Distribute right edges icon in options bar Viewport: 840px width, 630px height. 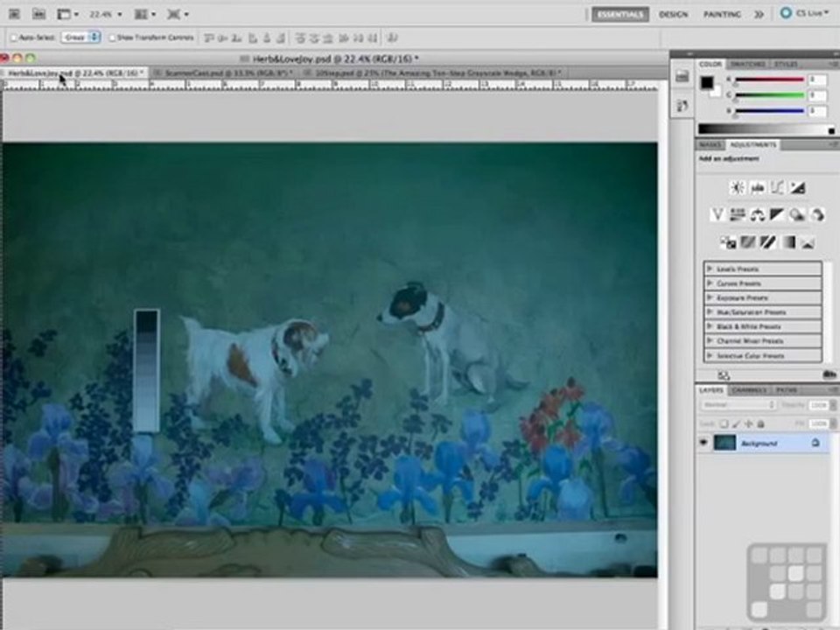pyautogui.click(x=373, y=38)
